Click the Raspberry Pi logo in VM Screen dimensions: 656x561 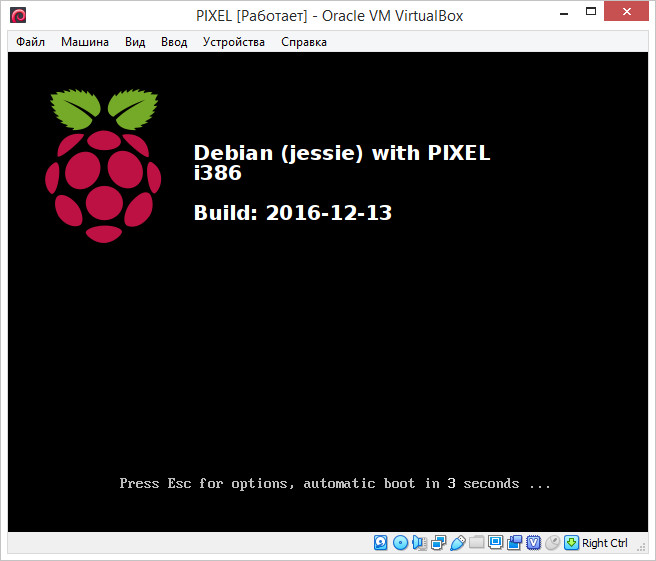103,166
